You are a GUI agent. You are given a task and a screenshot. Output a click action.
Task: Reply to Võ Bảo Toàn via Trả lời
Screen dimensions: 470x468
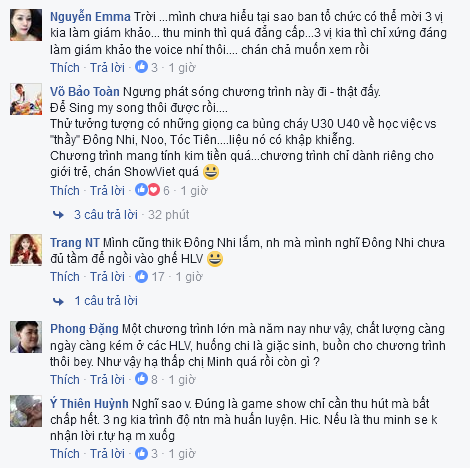pyautogui.click(x=107, y=191)
